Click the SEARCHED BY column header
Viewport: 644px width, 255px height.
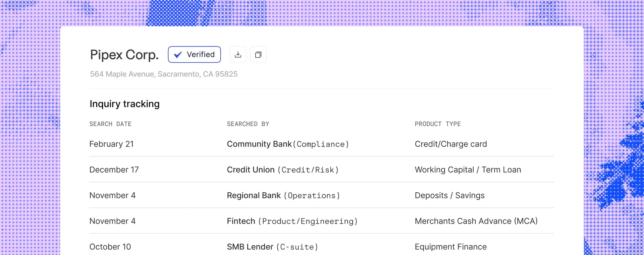pyautogui.click(x=248, y=124)
